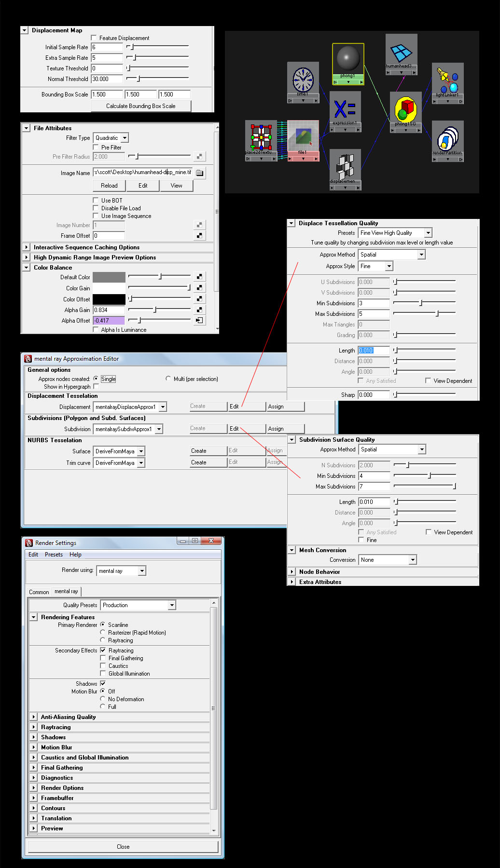Click Calculate Bounding Box Scale button
The height and width of the screenshot is (868, 500).
(x=141, y=106)
